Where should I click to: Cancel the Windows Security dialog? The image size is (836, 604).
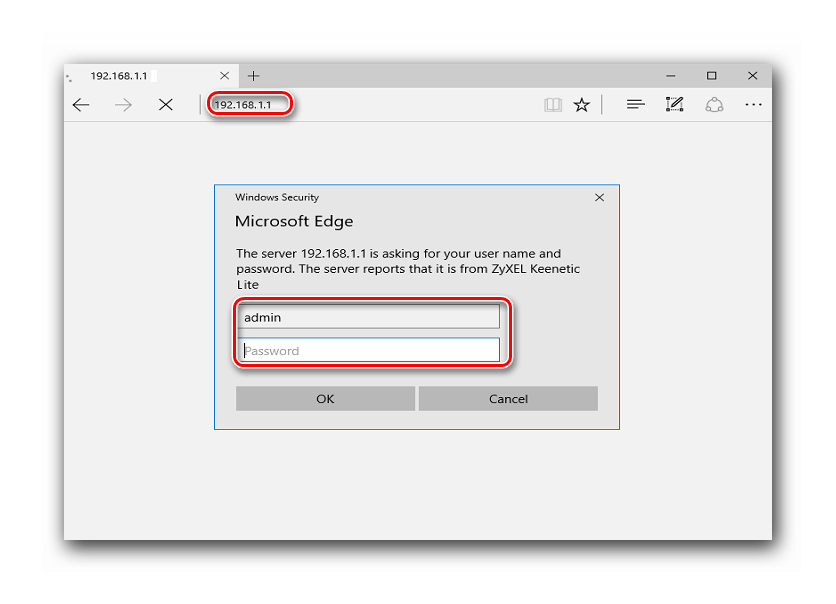508,399
